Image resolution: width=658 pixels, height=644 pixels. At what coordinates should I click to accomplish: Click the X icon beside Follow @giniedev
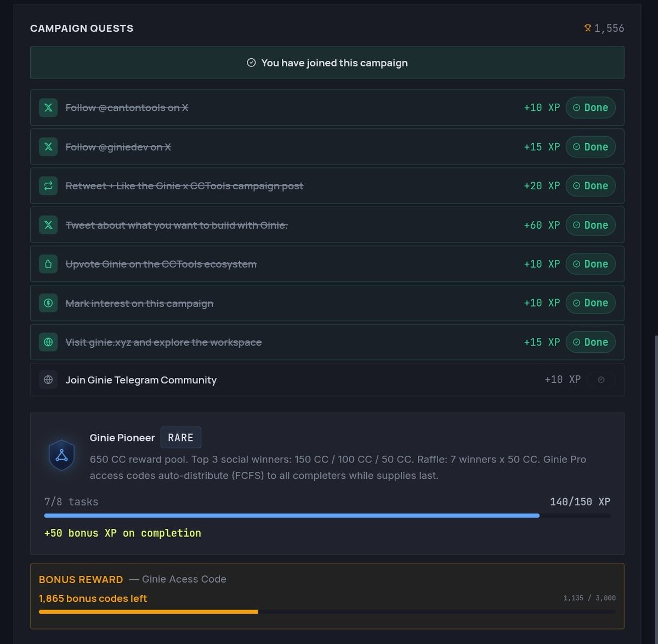pos(48,146)
